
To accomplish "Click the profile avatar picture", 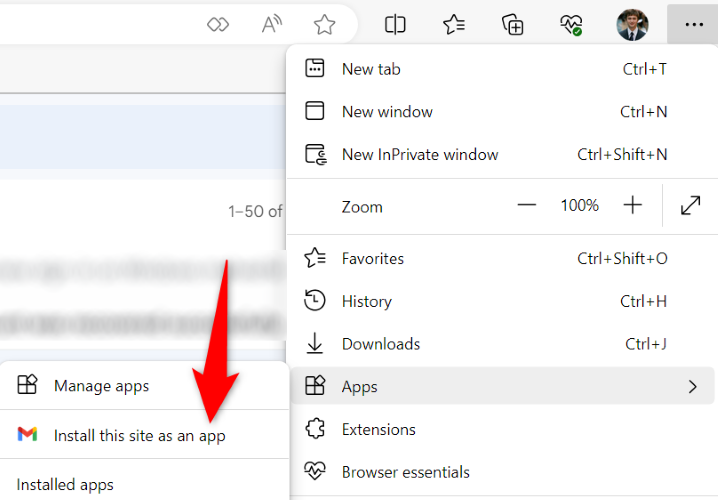I will pos(632,25).
